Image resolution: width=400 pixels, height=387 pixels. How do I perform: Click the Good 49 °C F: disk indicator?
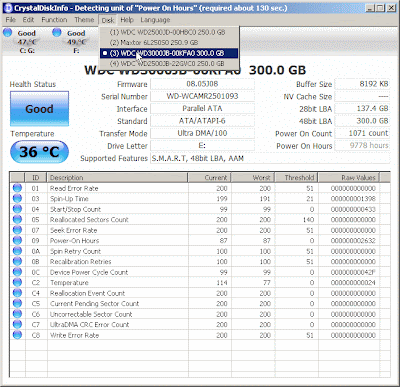click(71, 41)
